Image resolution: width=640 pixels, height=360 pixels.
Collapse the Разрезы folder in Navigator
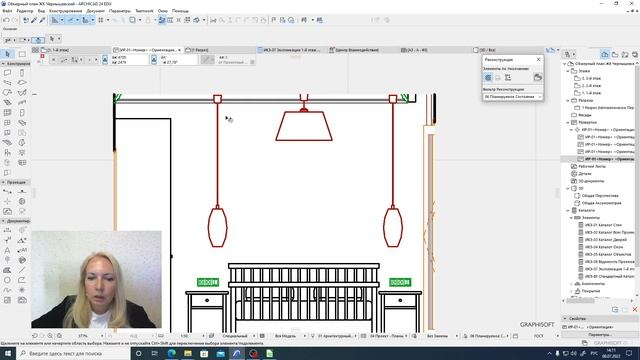[568, 100]
